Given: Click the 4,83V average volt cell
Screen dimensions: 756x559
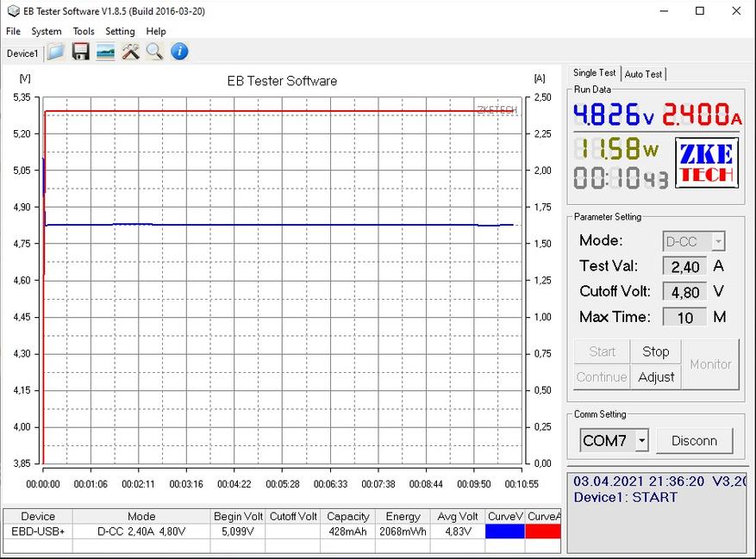Looking at the screenshot, I should click(458, 531).
